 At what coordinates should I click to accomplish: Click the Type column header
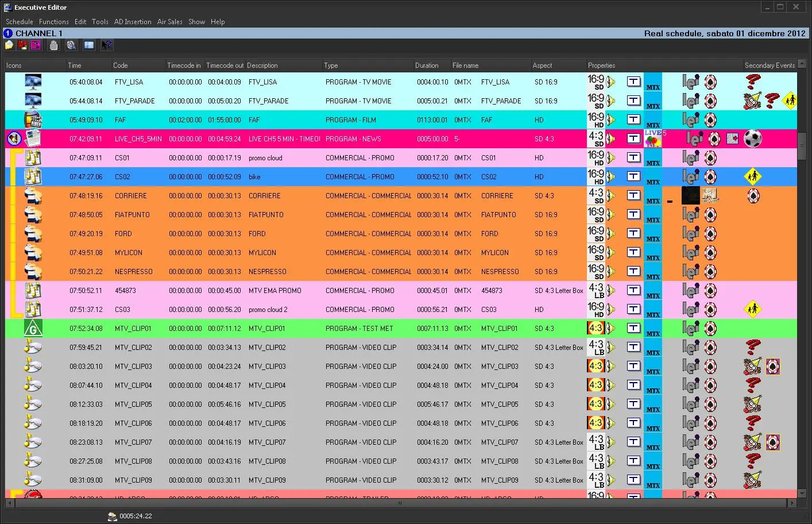coord(368,65)
